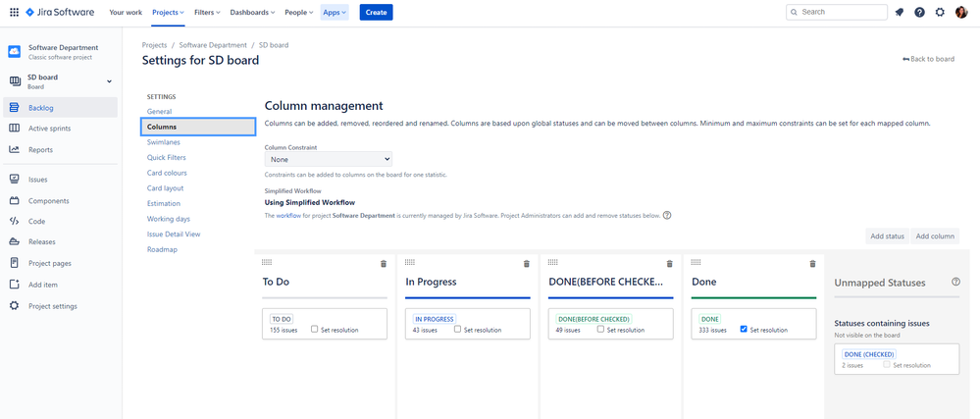Viewport: 980px width, 419px height.
Task: Select Swimlanes board settings
Action: tap(164, 142)
